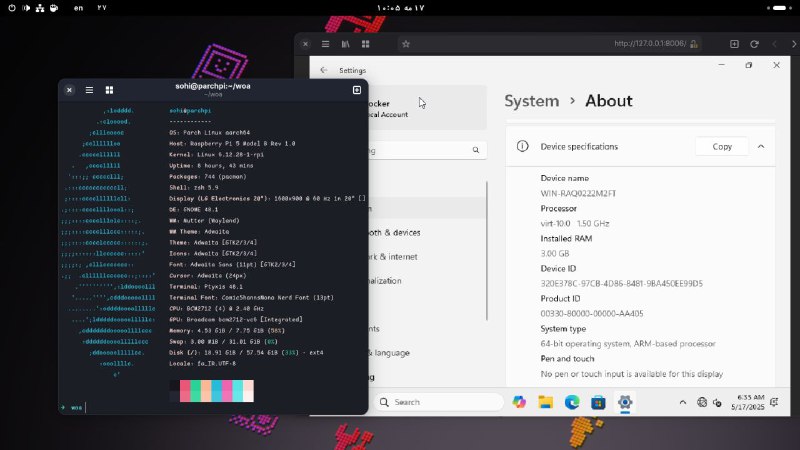
Task: Open Windows notification bell
Action: [774, 402]
